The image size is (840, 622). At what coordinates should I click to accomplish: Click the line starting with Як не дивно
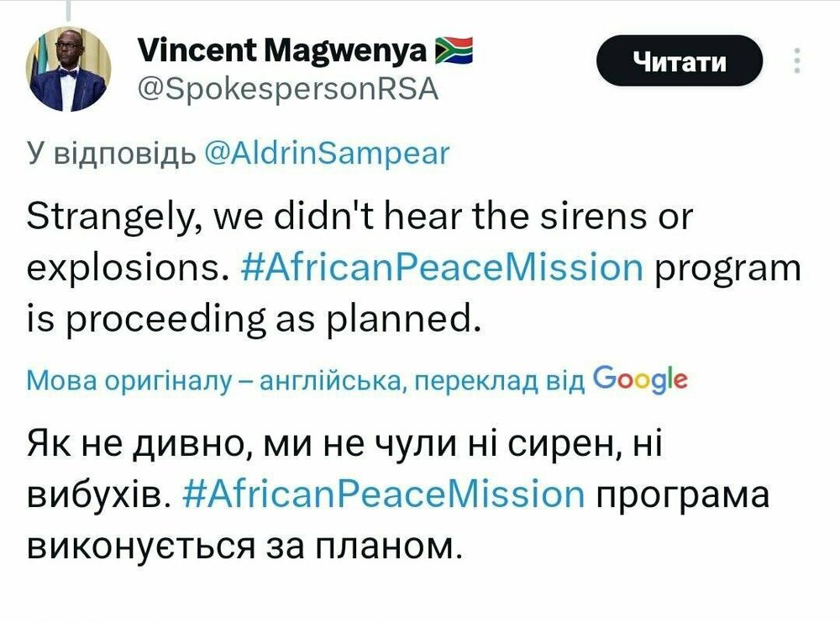click(x=344, y=442)
